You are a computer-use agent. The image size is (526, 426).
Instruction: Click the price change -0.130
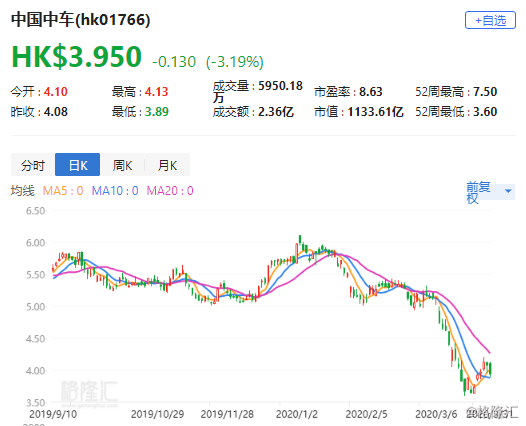pyautogui.click(x=174, y=62)
